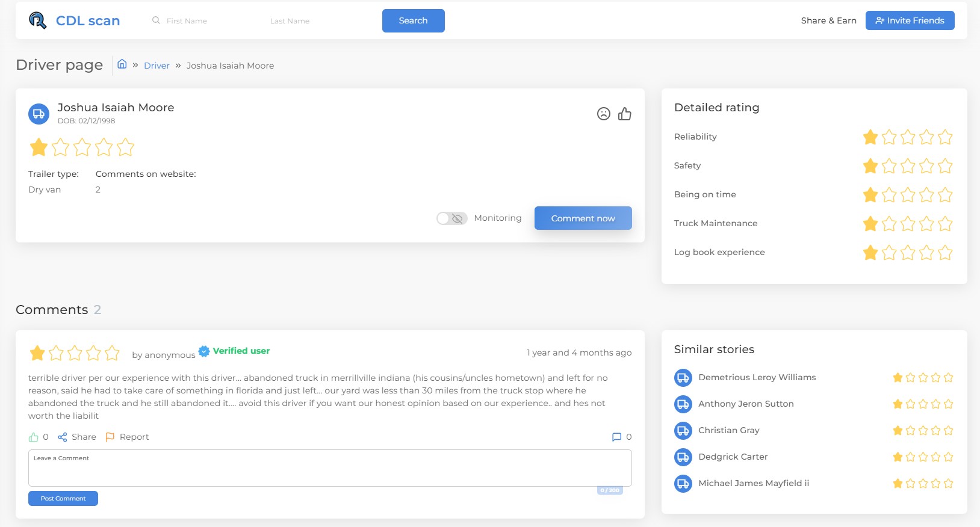Click the Comment now button
This screenshot has height=527, width=980.
pyautogui.click(x=583, y=218)
